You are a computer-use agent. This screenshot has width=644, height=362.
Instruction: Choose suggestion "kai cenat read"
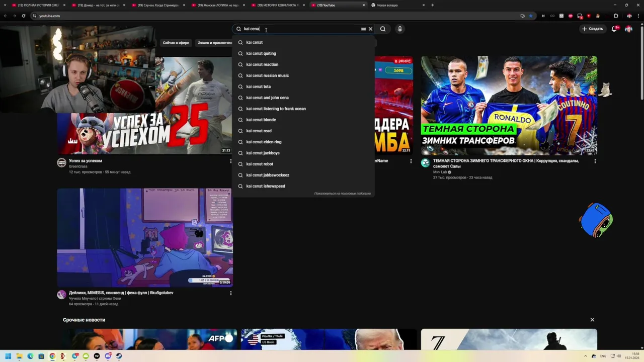tap(303, 131)
